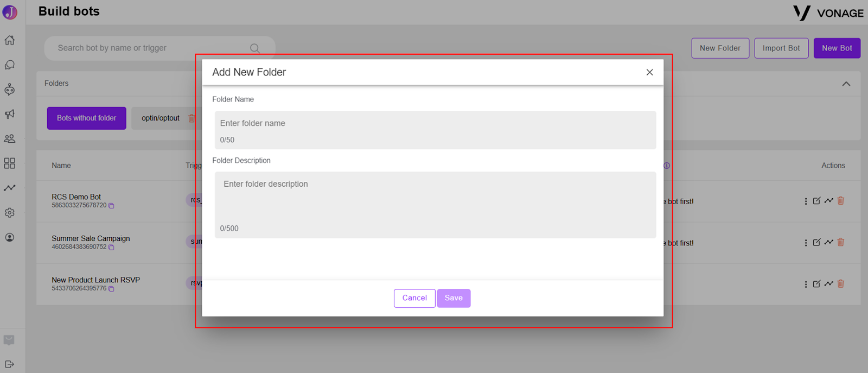Delete the optin/optout folder trash icon
The height and width of the screenshot is (373, 868).
[x=192, y=118]
